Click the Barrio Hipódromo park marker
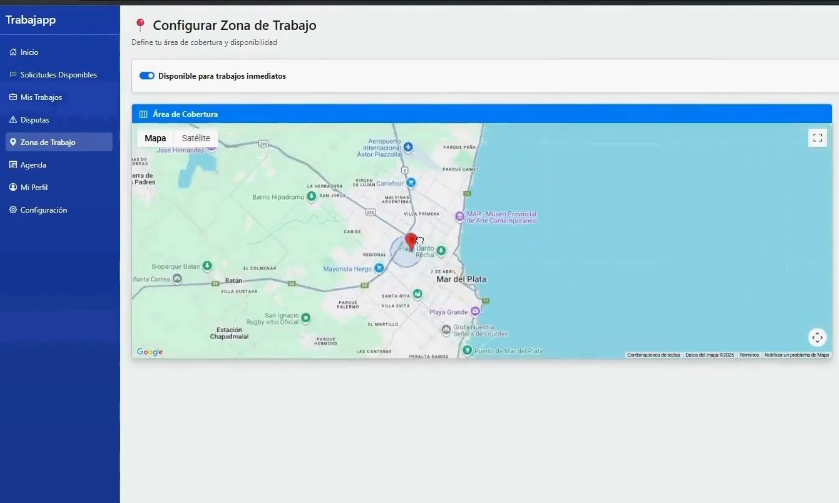This screenshot has height=503, width=839. click(x=311, y=197)
